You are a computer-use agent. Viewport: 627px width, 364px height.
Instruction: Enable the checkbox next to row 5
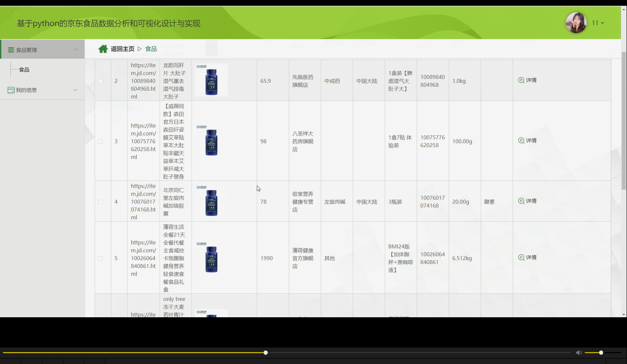(x=100, y=258)
